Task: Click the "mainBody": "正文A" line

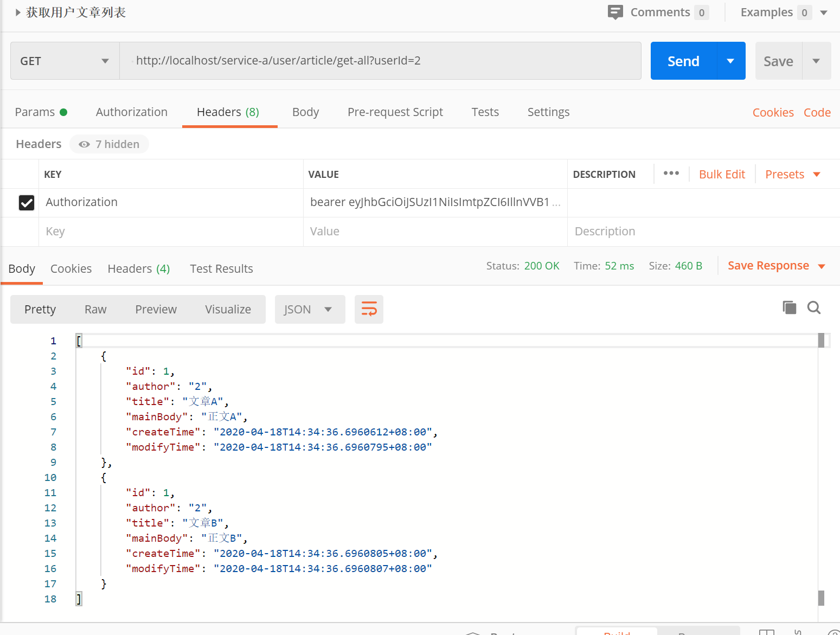Action: click(x=187, y=416)
